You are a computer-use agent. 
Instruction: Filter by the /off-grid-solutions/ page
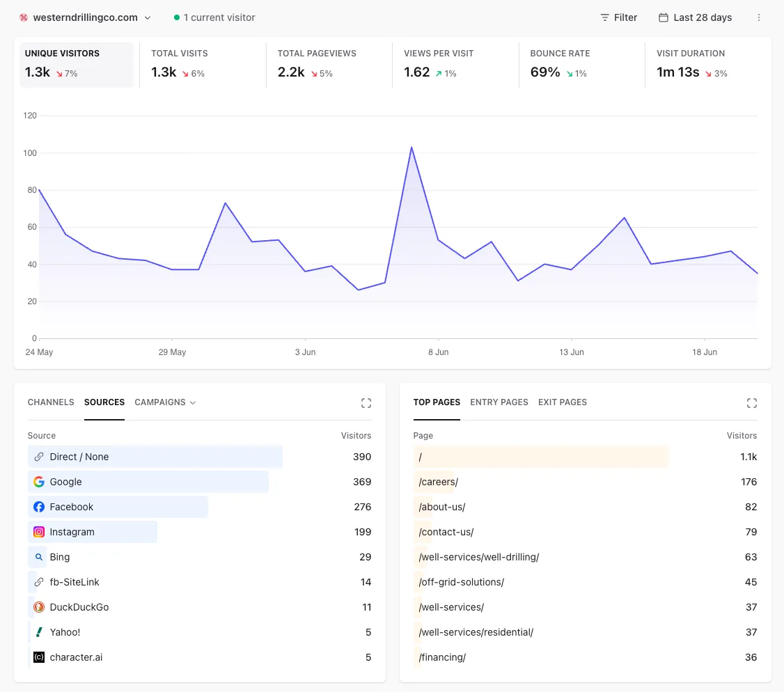pos(461,582)
